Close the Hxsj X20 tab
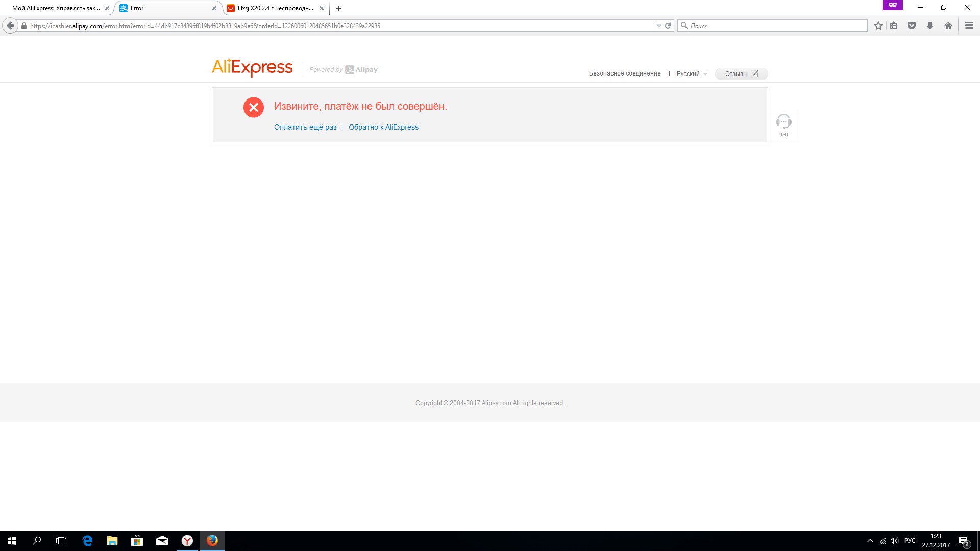 coord(322,8)
